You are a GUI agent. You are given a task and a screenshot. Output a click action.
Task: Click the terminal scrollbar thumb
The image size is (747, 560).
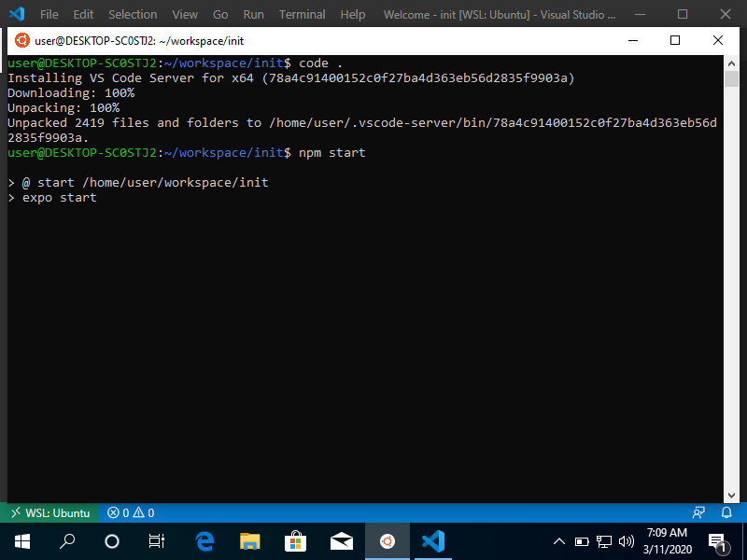click(x=731, y=78)
